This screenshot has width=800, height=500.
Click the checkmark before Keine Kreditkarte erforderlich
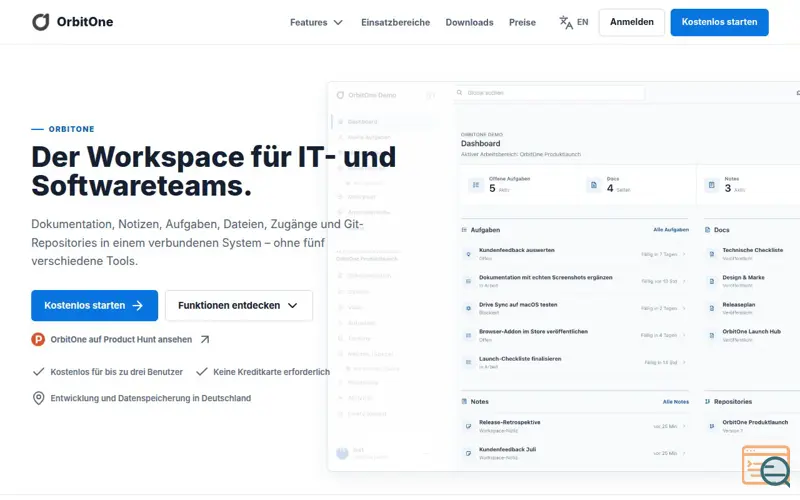coord(202,371)
